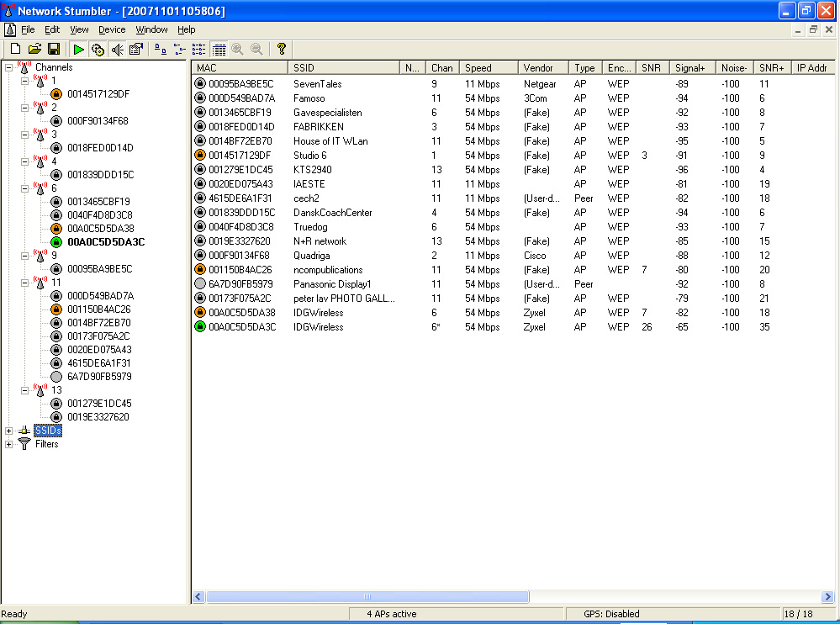Viewport: 840px width, 624px height.
Task: Open the Options properties toolbar icon
Action: coord(135,50)
